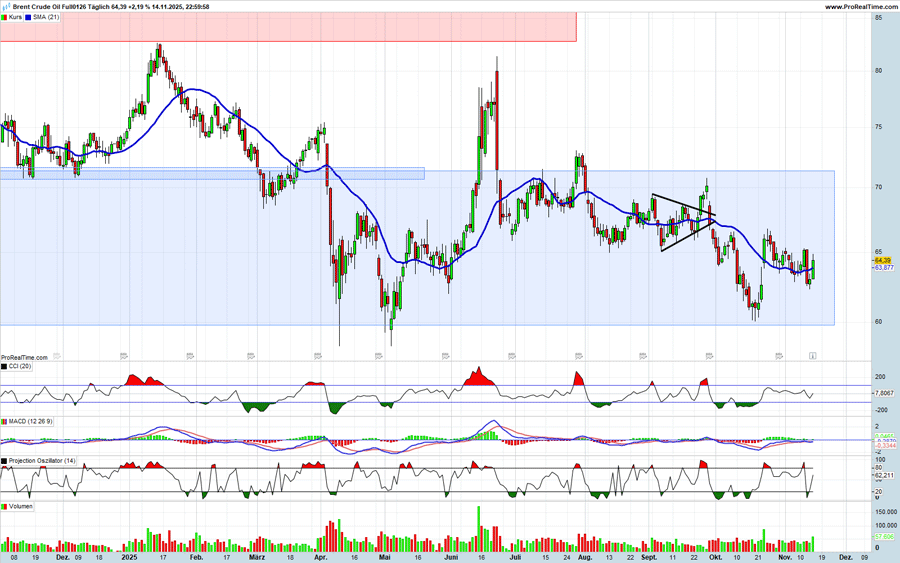Click the 7,8067 CCI value label
The width and height of the screenshot is (900, 563).
pos(884,393)
